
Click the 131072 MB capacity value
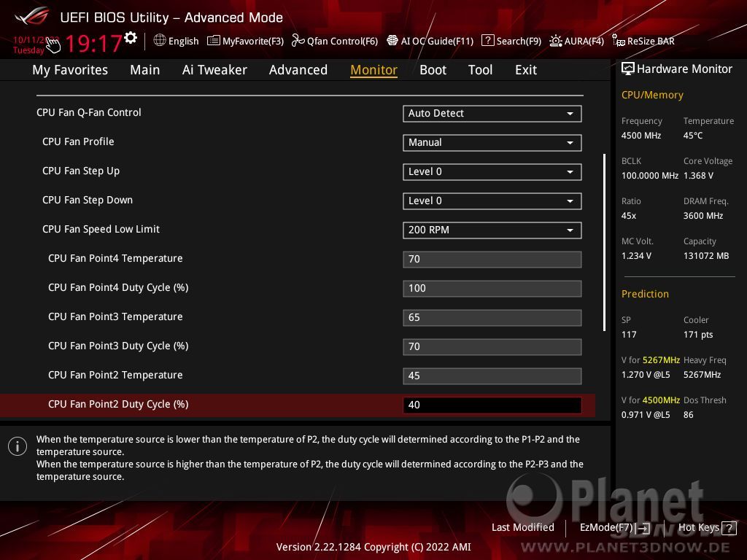pyautogui.click(x=706, y=256)
